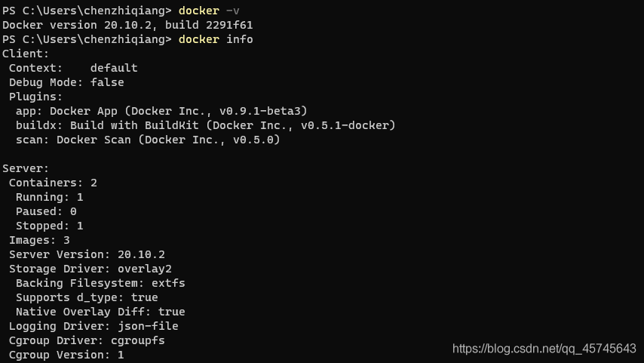The width and height of the screenshot is (644, 363).
Task: Click the "docker info" command text
Action: [x=216, y=39]
